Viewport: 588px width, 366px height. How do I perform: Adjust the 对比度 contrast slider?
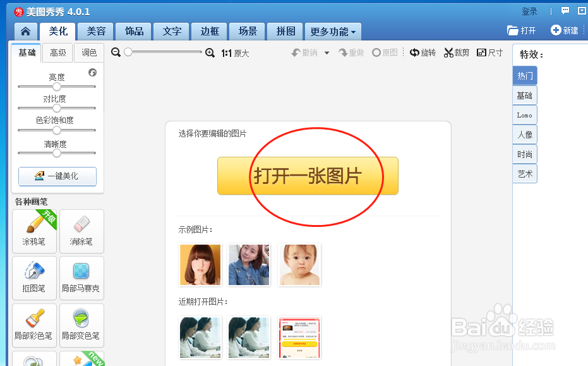point(57,108)
